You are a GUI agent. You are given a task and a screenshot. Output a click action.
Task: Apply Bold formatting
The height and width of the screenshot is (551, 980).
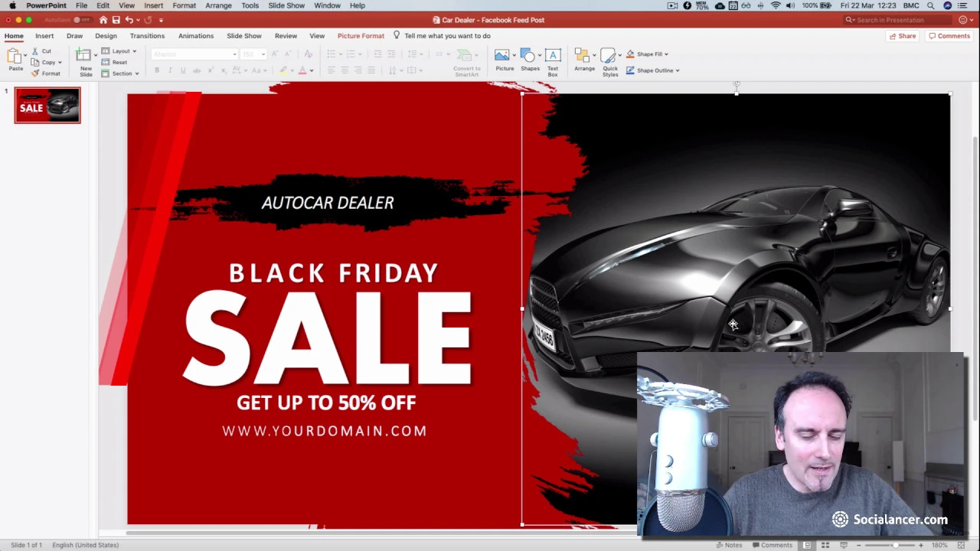point(157,70)
